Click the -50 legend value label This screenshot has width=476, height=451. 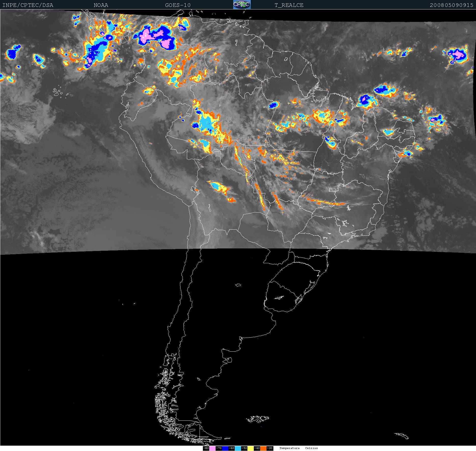click(244, 448)
